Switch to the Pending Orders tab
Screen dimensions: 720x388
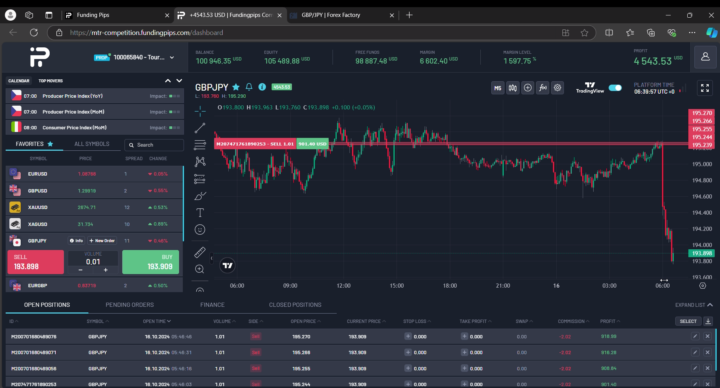129,305
